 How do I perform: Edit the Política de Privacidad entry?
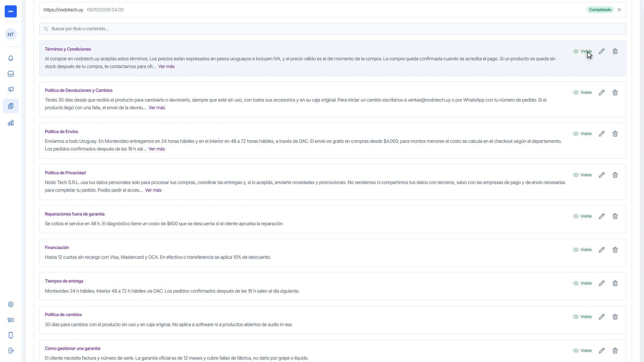point(602,175)
